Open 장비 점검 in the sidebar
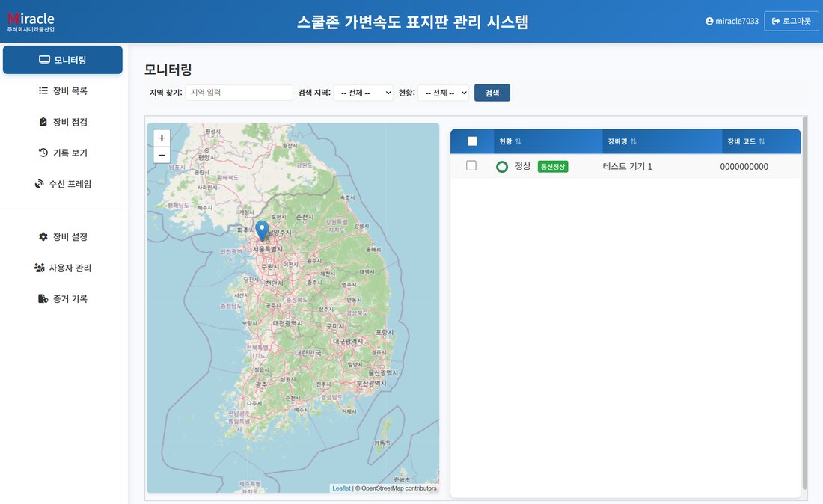This screenshot has height=504, width=823. (62, 122)
